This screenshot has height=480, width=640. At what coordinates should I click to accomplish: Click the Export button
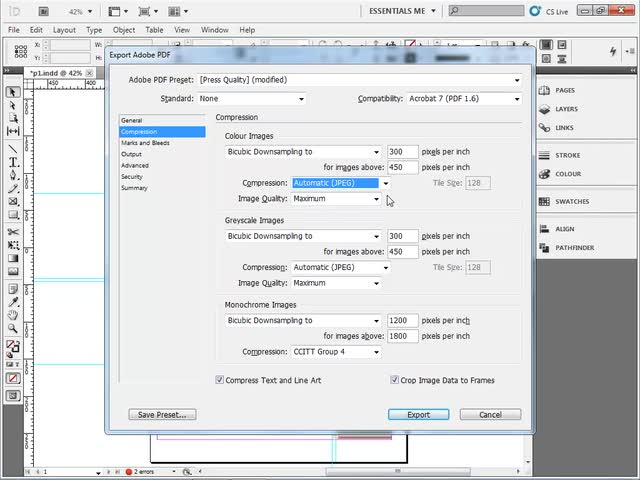[x=418, y=415]
